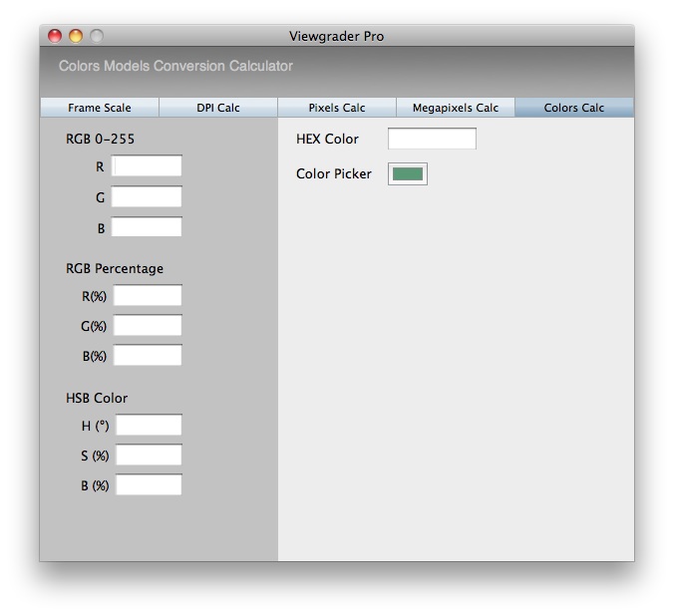Click the R(%) percentage input field
The height and width of the screenshot is (616, 674).
(x=148, y=295)
